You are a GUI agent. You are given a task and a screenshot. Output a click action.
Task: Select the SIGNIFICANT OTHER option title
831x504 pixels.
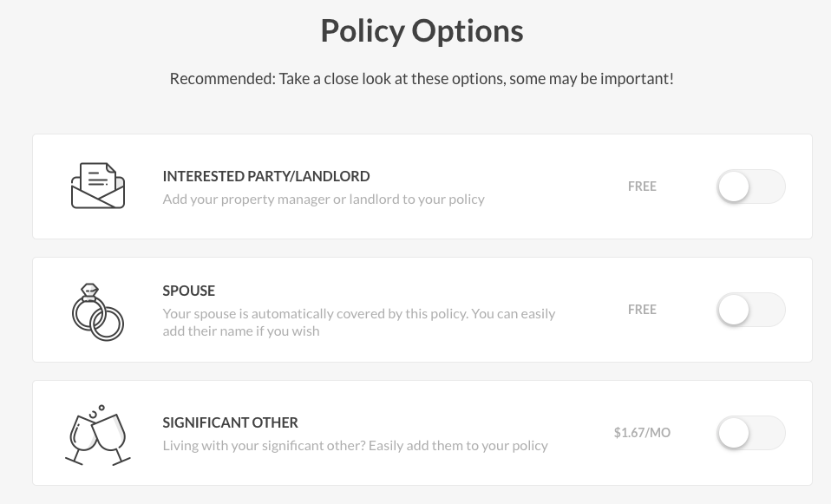click(x=230, y=422)
